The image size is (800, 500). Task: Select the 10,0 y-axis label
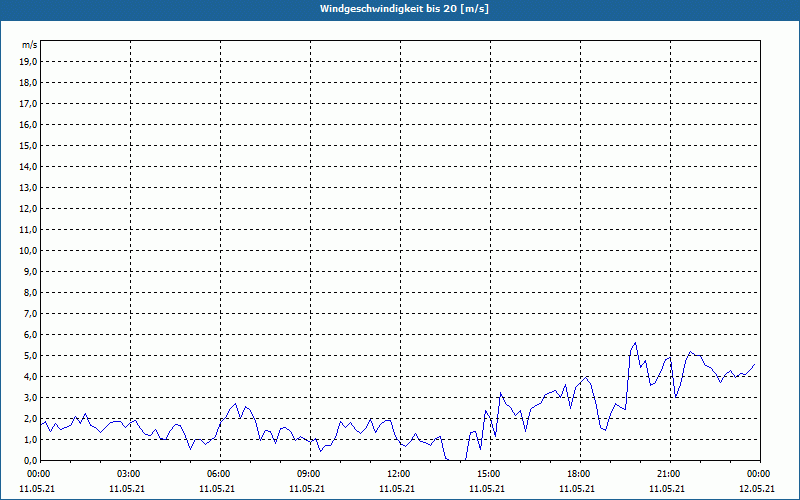coord(29,251)
